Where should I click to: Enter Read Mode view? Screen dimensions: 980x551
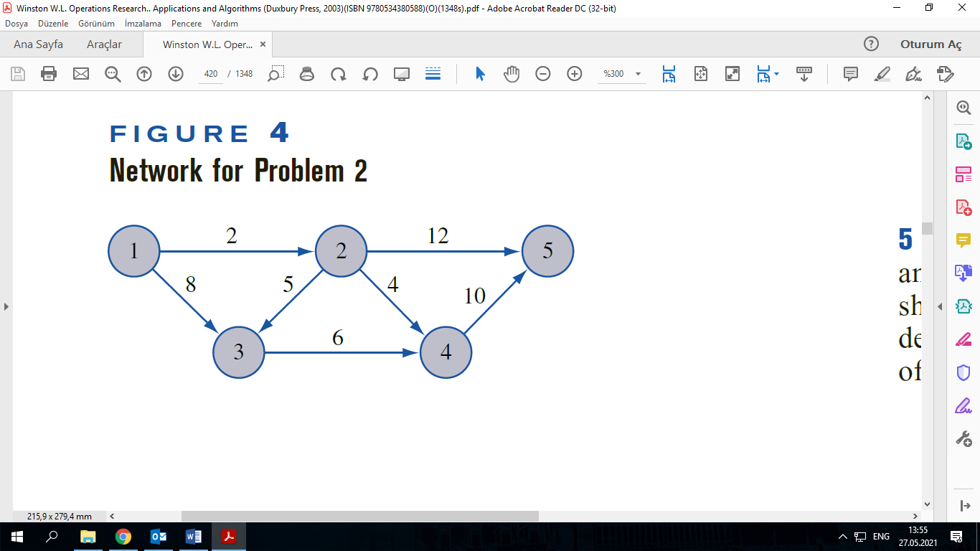(401, 73)
